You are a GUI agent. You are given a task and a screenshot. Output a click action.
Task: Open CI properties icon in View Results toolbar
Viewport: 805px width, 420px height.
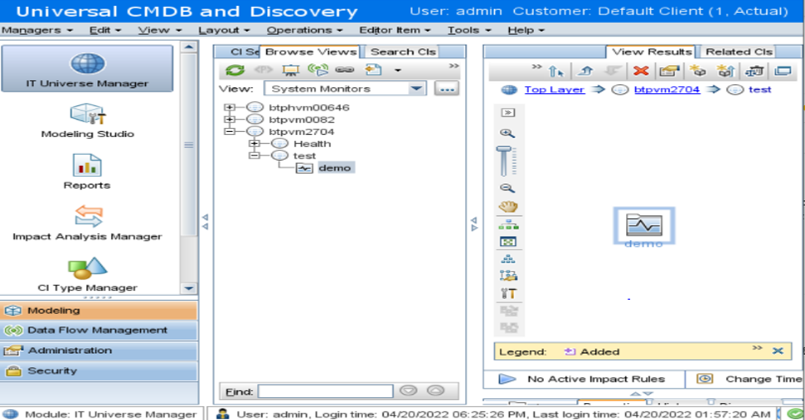[x=669, y=71]
